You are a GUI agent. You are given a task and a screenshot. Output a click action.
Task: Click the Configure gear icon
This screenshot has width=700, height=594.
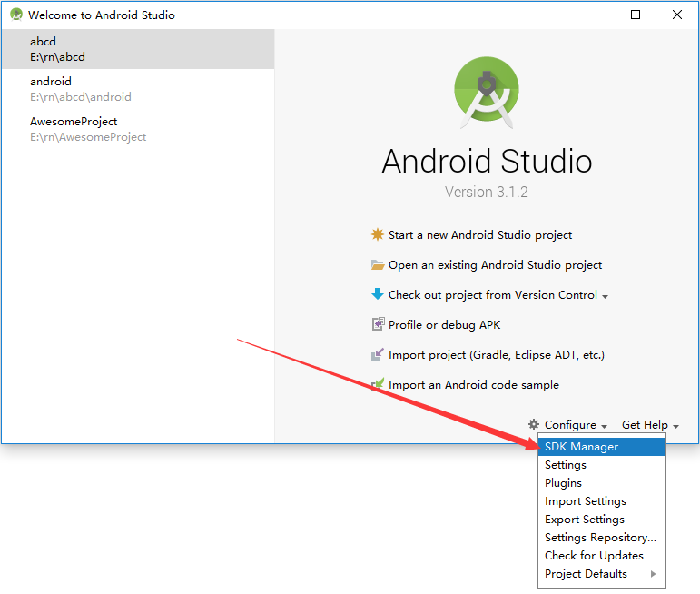(x=534, y=425)
